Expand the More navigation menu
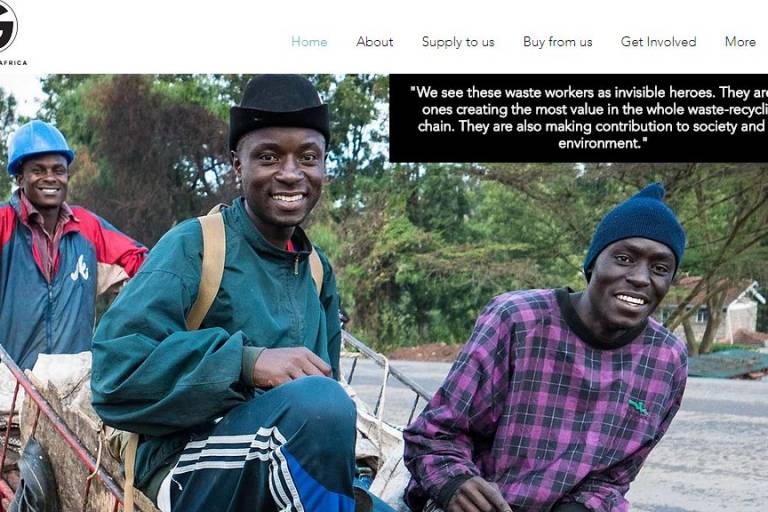768x512 pixels. (740, 42)
